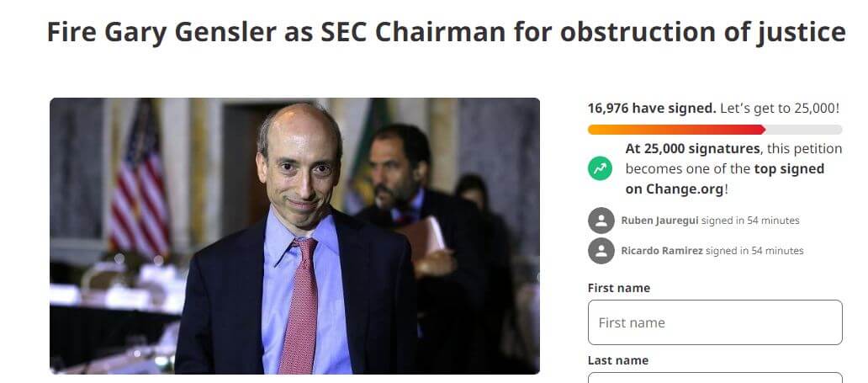Focus the First name input field
The height and width of the screenshot is (383, 868).
click(715, 322)
